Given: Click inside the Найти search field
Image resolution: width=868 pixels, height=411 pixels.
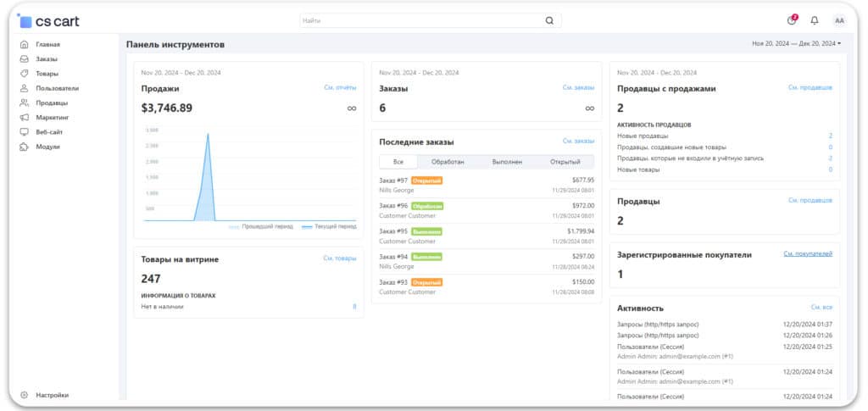Looking at the screenshot, I should click(x=420, y=20).
